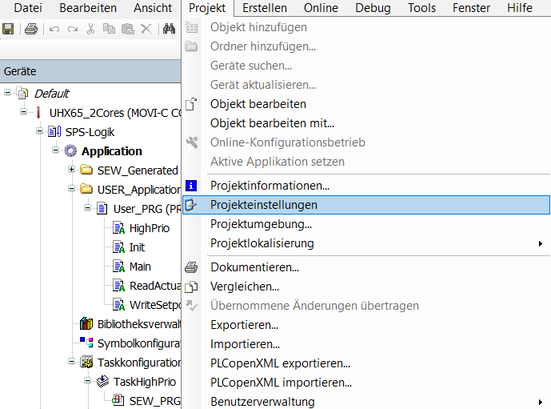Open the Erstellen menu
The height and width of the screenshot is (409, 551).
pyautogui.click(x=265, y=8)
